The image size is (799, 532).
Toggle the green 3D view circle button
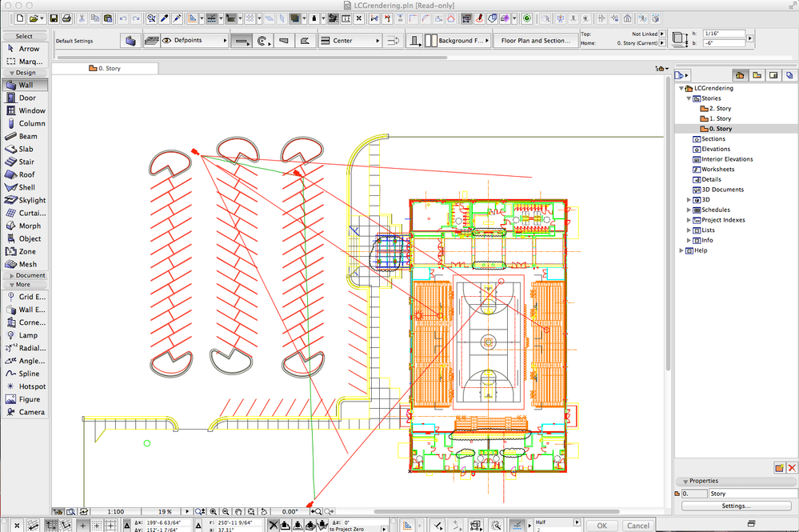click(527, 18)
